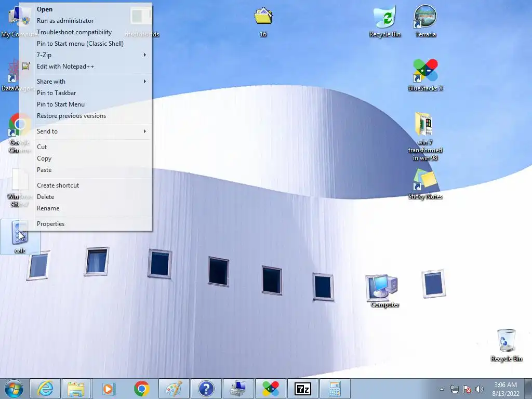
Task: Select win 7 transformed in win 98 folder
Action: pyautogui.click(x=425, y=137)
